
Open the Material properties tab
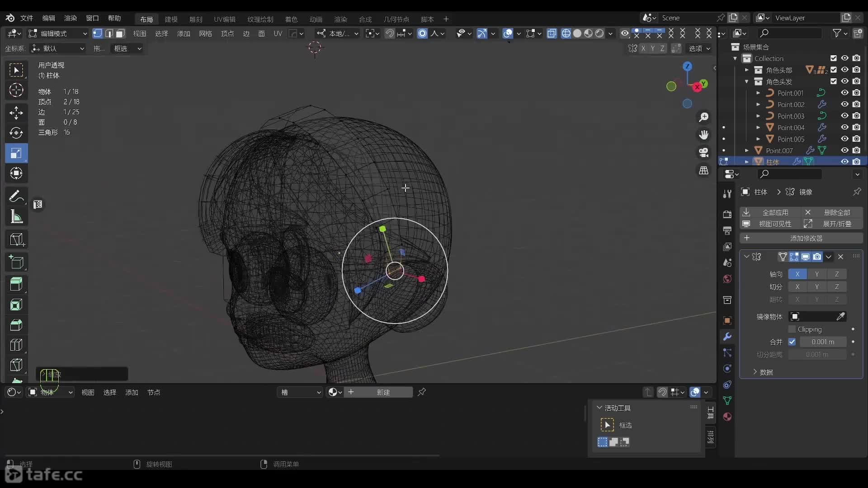727,417
